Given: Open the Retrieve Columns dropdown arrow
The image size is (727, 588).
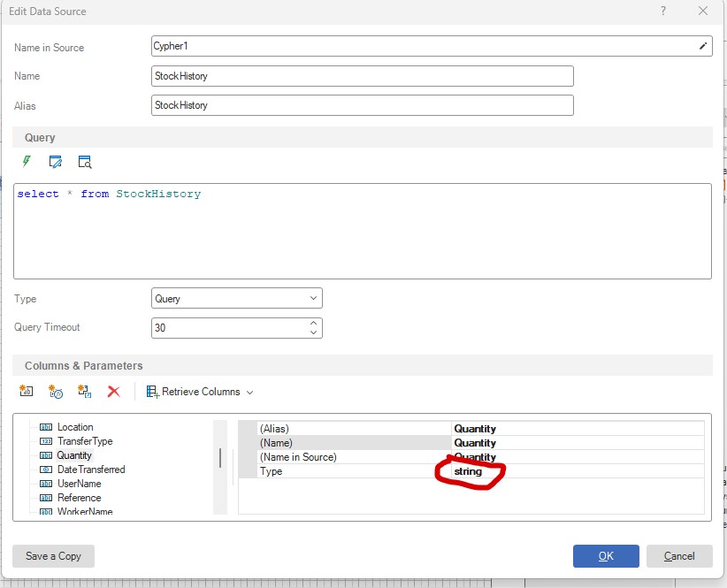Looking at the screenshot, I should point(250,393).
